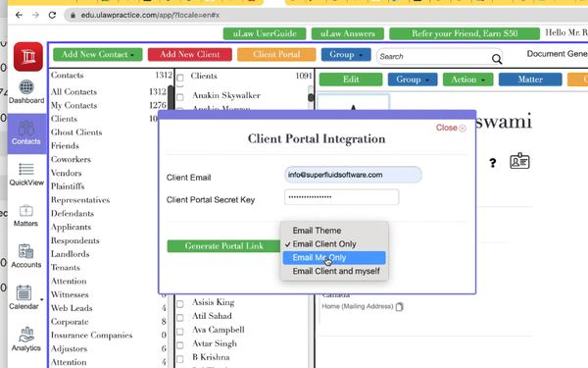Image resolution: width=588 pixels, height=368 pixels.
Task: Close the Client Portal Integration dialog
Action: pos(451,128)
